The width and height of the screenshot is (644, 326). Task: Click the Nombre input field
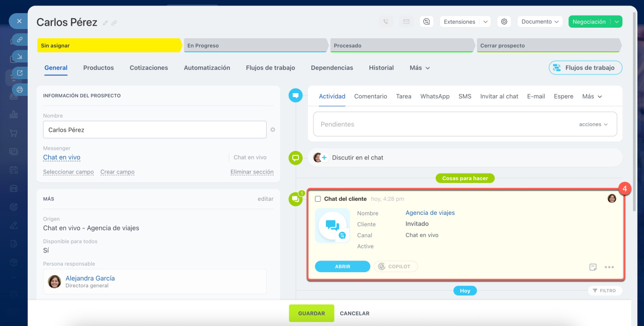154,130
